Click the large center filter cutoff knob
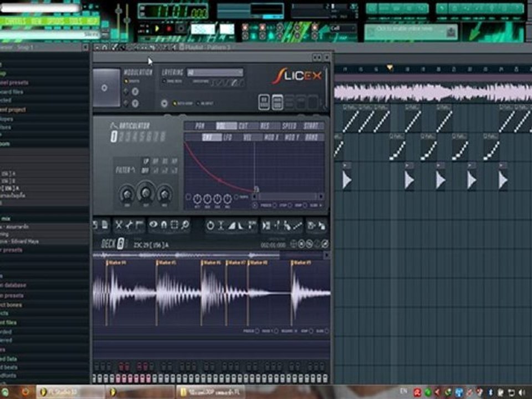This screenshot has height=399, width=532. click(x=146, y=193)
